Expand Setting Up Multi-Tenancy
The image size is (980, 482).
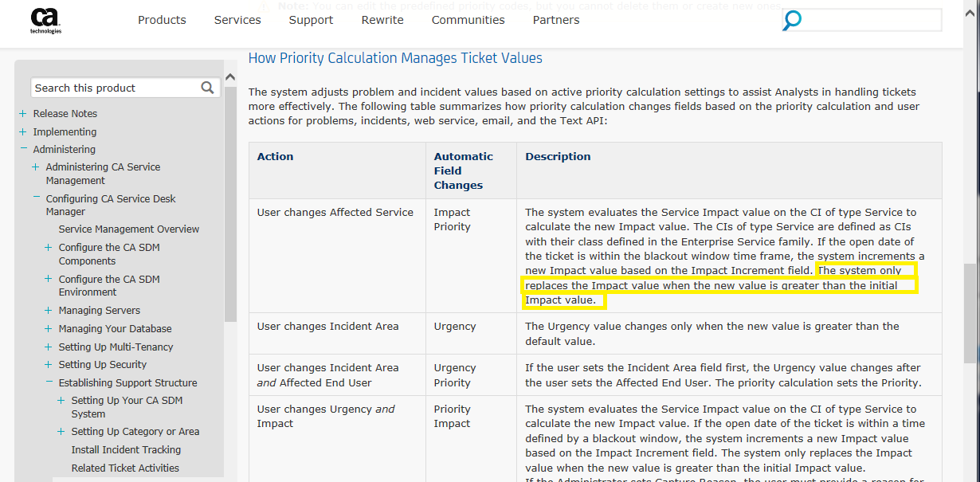click(47, 347)
